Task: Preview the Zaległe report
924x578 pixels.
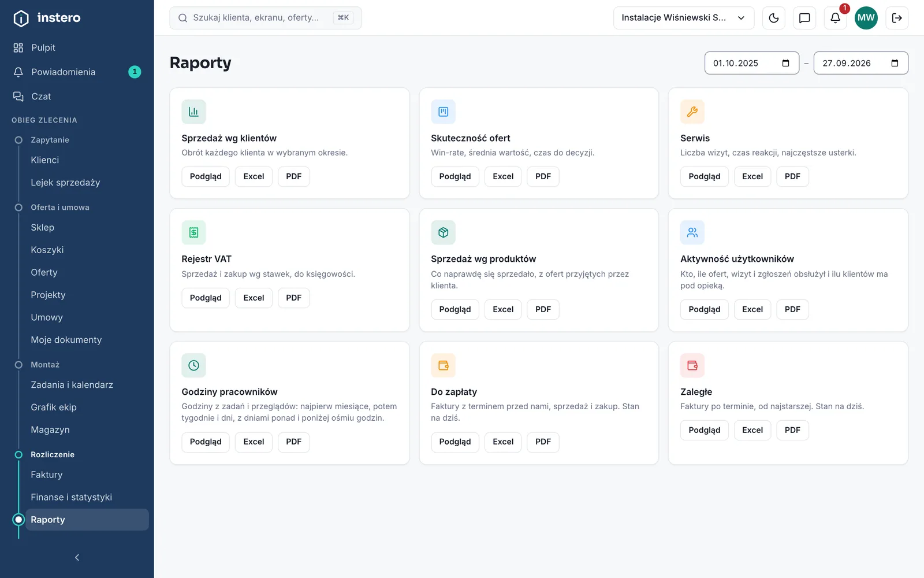Action: point(705,430)
